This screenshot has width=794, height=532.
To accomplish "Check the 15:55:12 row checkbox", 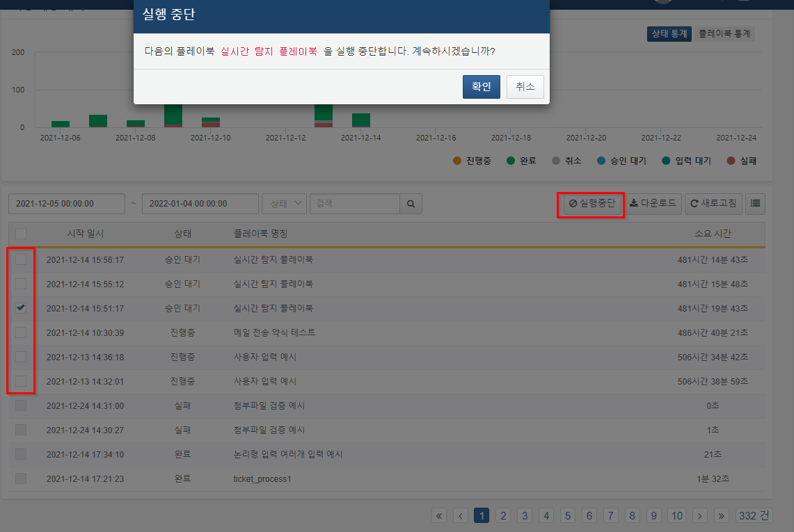I will pyautogui.click(x=21, y=284).
